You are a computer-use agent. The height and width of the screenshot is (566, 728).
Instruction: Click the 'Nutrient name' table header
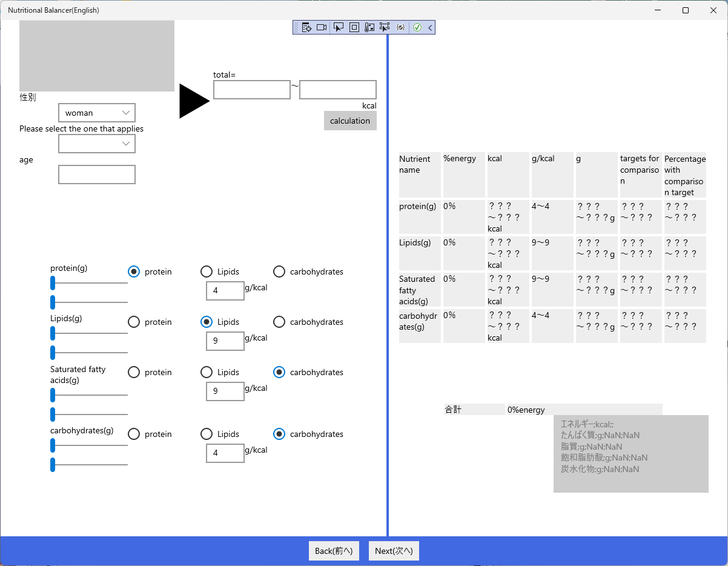point(420,175)
